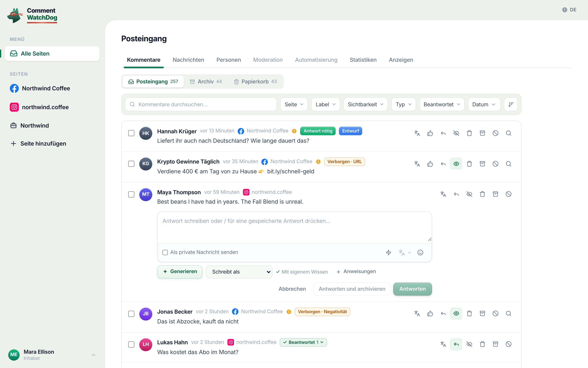Screen dimensions: 588x368
Task: Block user Hannah Krüger
Action: click(496, 133)
